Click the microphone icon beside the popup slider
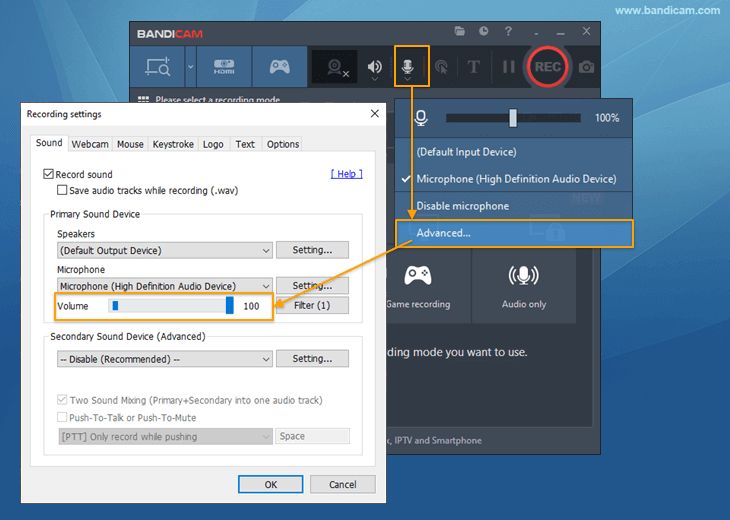Screen dimensions: 730x520 click(x=421, y=118)
